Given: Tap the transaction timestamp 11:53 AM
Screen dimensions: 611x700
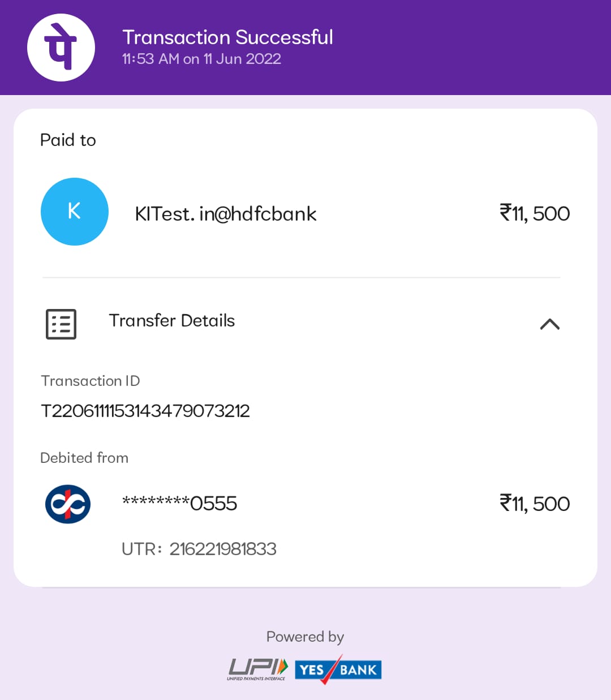Looking at the screenshot, I should [x=201, y=59].
